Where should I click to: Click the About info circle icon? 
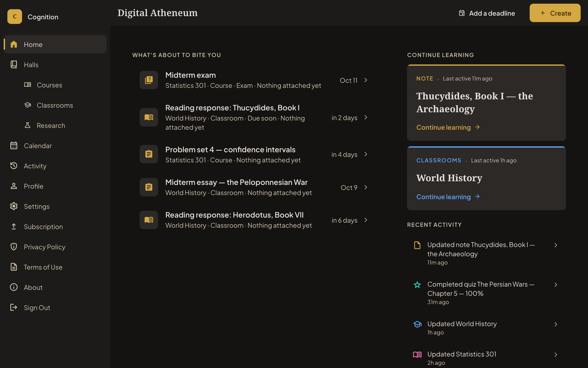[14, 287]
